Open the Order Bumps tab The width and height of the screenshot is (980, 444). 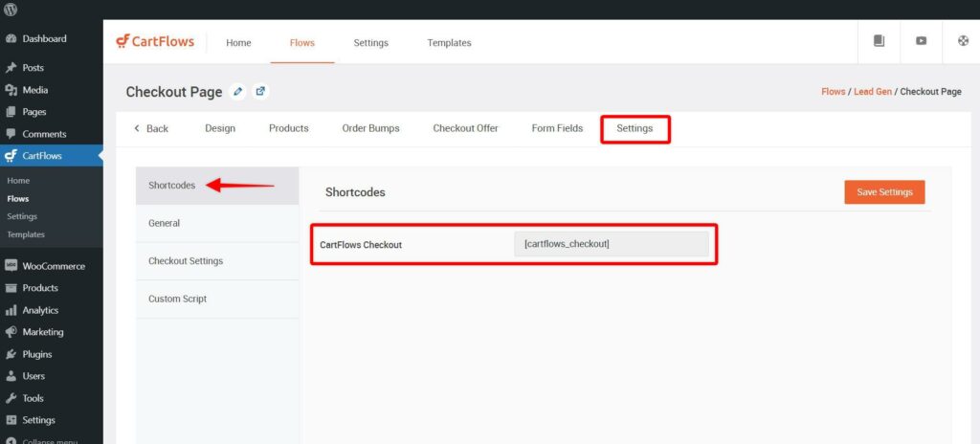tap(370, 128)
